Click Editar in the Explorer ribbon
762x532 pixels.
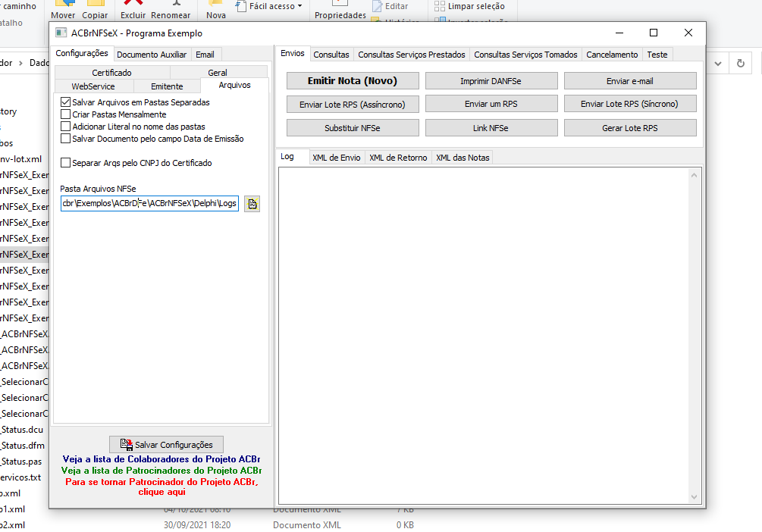click(390, 6)
